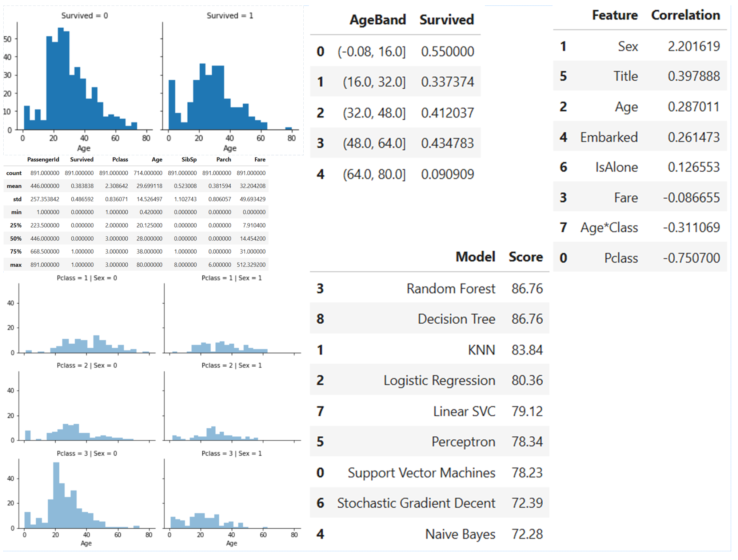Click the correlation value 0.126553
This screenshot has width=738, height=560.
694,167
